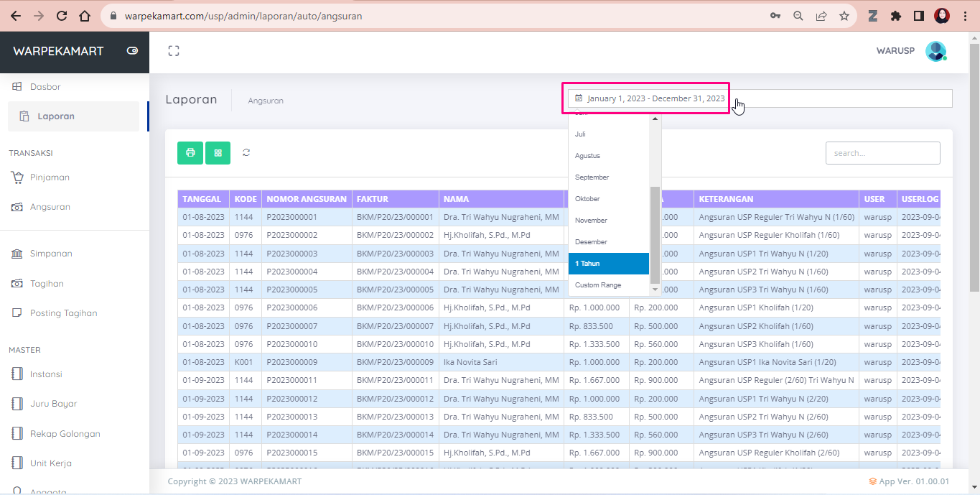Open the date range picker field
The width and height of the screenshot is (980, 495).
click(760, 98)
